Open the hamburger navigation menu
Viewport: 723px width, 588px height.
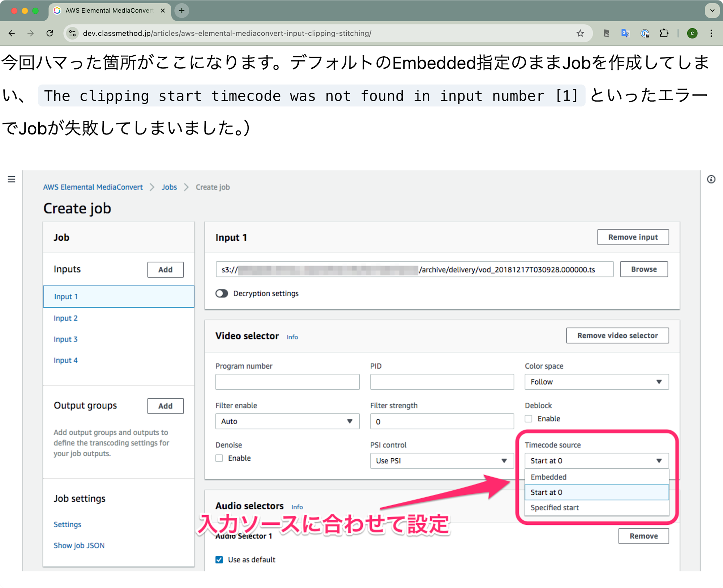coord(12,179)
